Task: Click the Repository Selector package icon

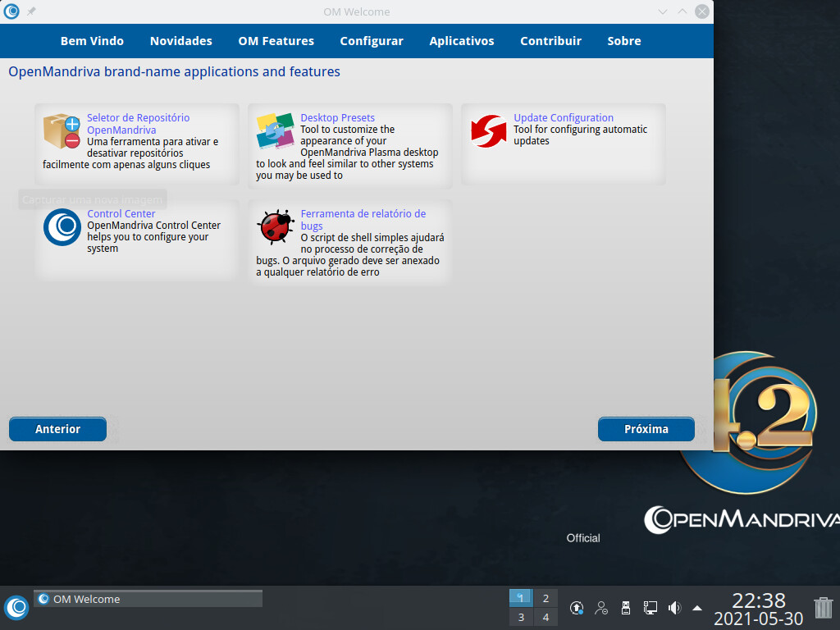Action: 62,131
